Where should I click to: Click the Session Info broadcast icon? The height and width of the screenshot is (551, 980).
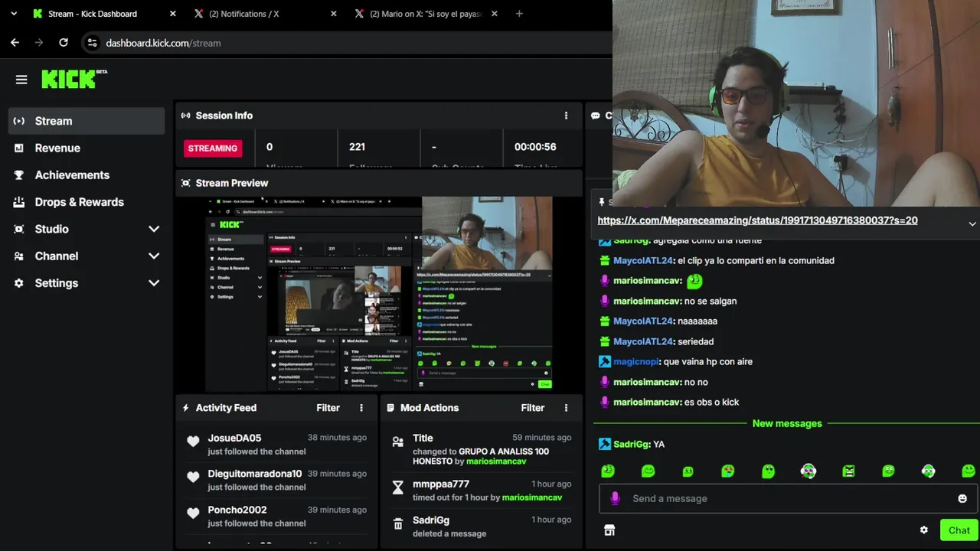point(185,116)
